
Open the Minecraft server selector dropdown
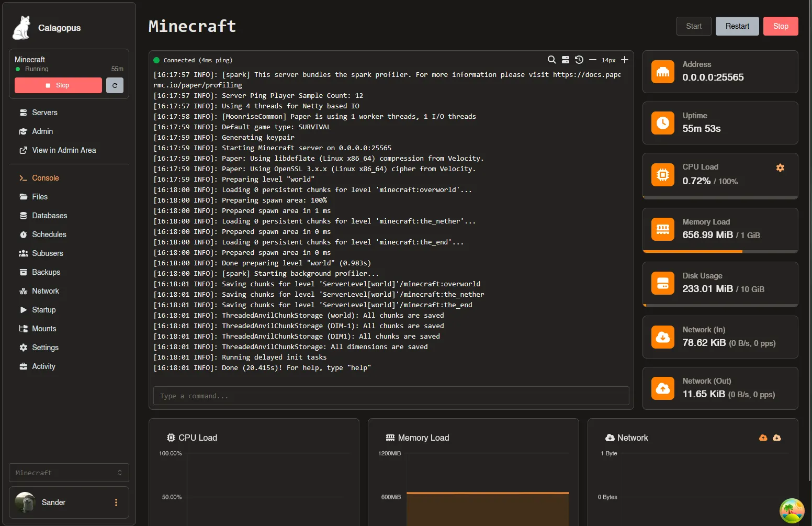[x=69, y=473]
